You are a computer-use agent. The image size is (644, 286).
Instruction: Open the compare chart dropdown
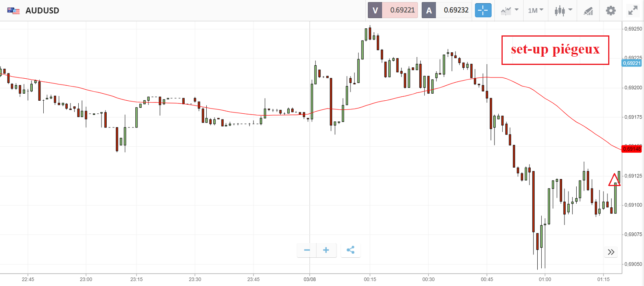[509, 11]
